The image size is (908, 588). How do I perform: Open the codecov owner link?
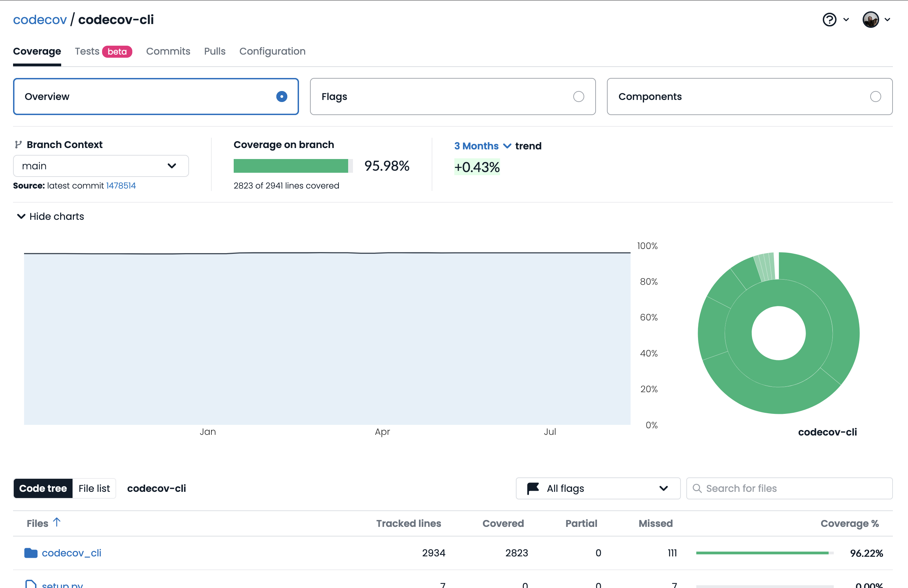coord(40,20)
